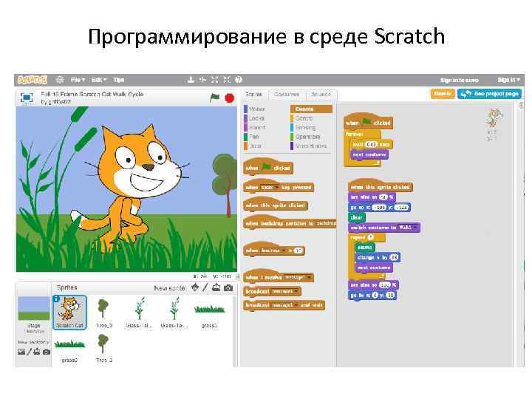Open loudness dropdown in palette 'when loudness >' block
Viewport: 532px width, 399px height.
click(x=273, y=250)
